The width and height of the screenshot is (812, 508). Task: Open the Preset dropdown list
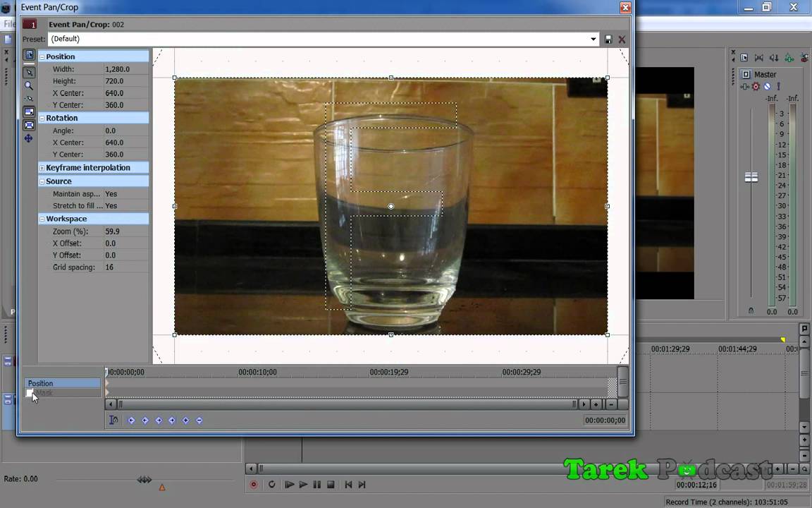[593, 39]
